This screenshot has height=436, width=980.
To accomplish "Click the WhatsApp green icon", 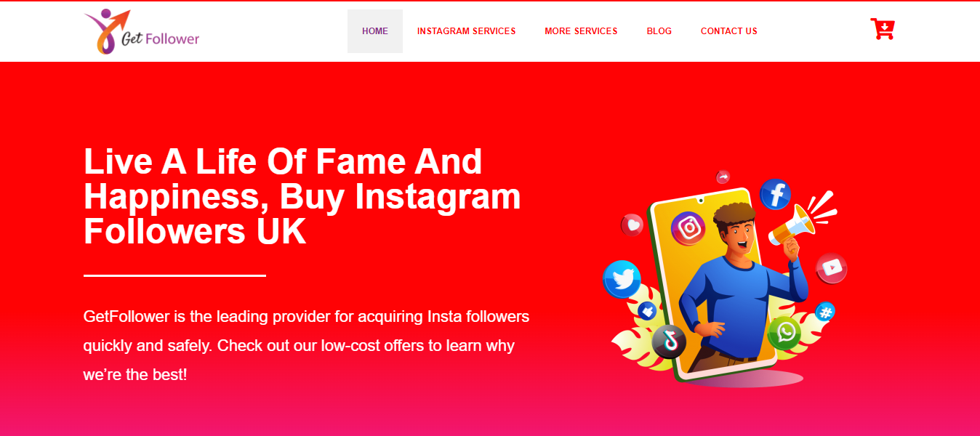I will pos(784,333).
